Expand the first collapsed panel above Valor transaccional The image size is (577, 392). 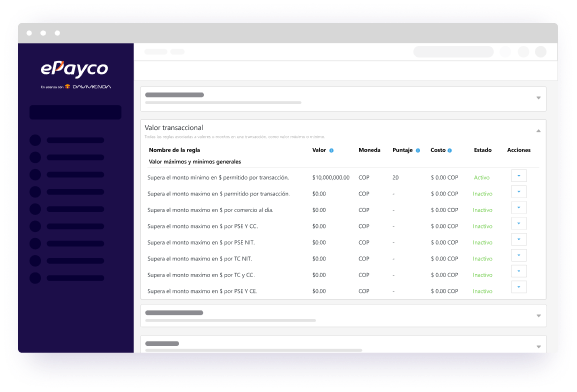[x=538, y=98]
